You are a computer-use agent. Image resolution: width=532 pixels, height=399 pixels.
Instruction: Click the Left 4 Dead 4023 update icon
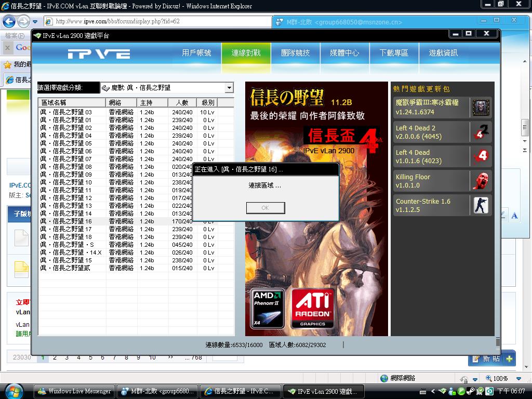[481, 156]
